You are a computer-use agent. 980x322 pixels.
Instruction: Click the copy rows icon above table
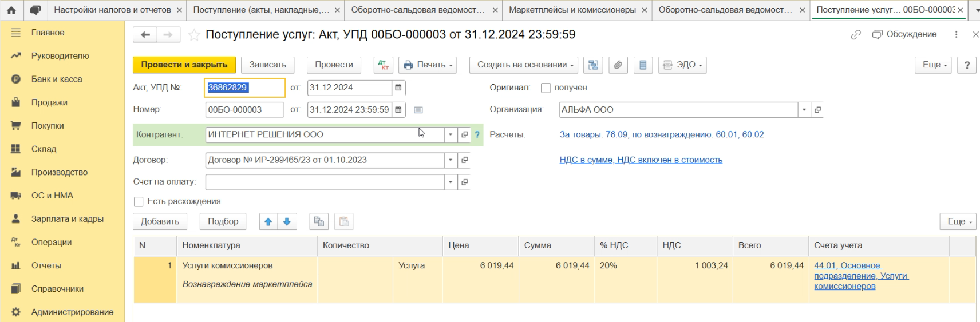click(x=319, y=222)
